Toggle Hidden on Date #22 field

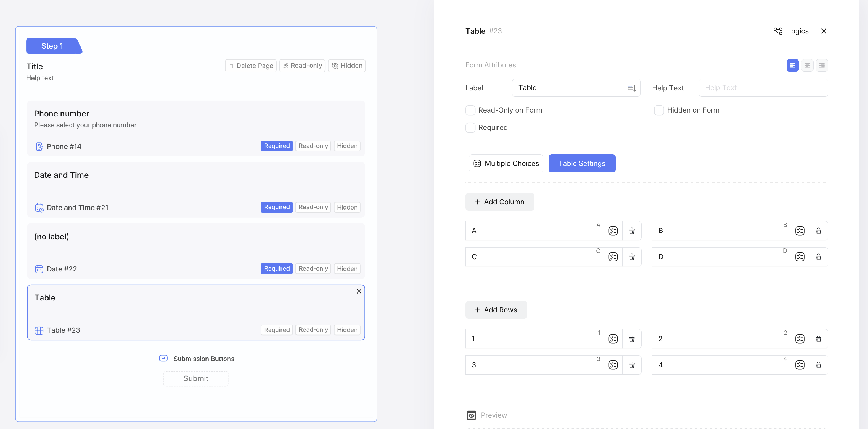[x=347, y=269]
